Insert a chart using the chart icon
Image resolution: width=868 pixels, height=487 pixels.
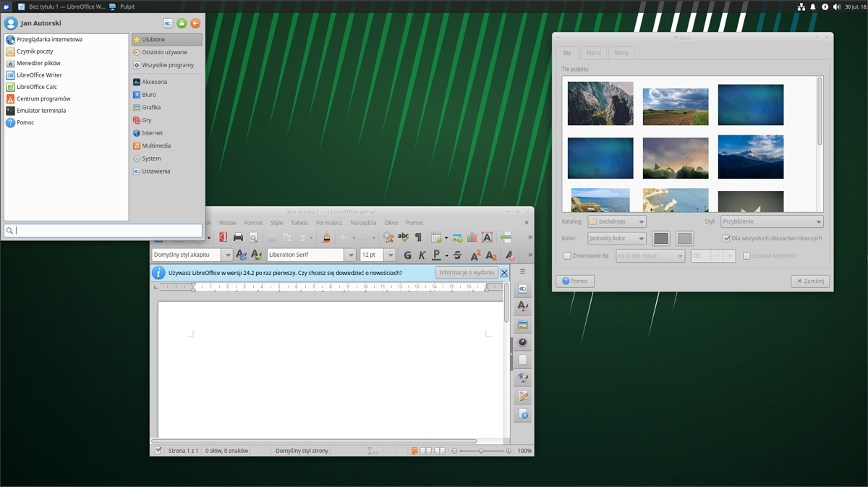tap(472, 237)
